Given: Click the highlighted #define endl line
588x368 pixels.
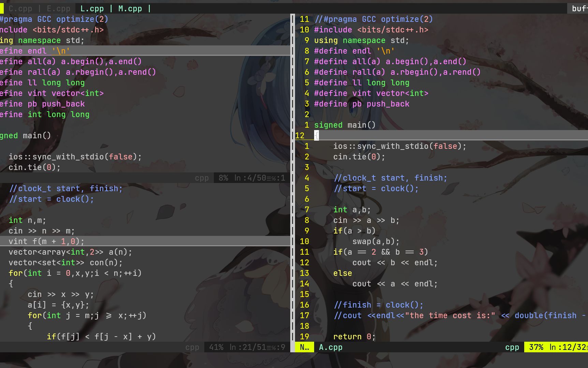Looking at the screenshot, I should (x=34, y=51).
